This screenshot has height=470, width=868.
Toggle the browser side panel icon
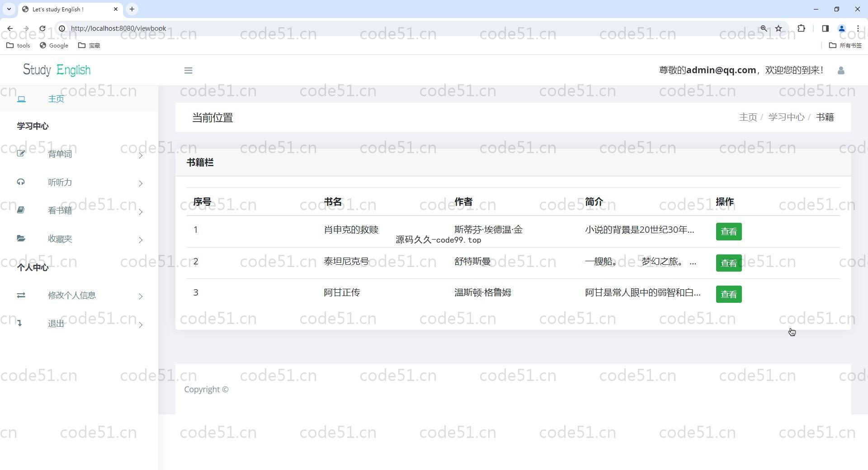[x=825, y=28]
